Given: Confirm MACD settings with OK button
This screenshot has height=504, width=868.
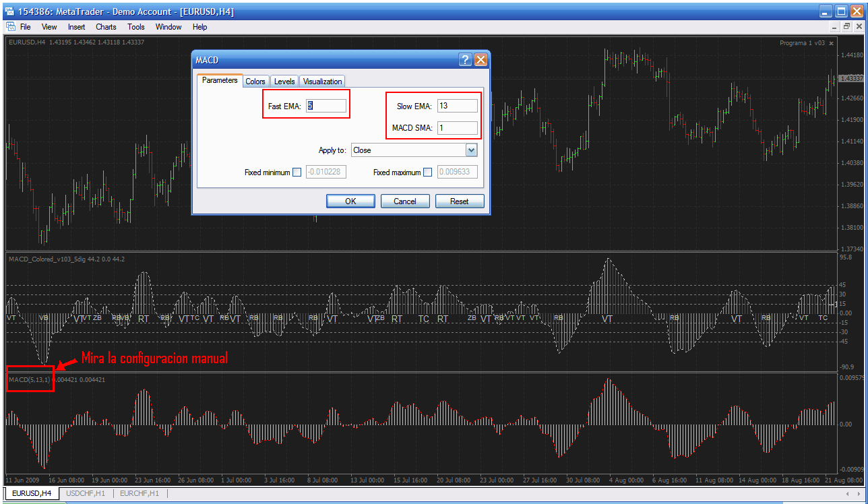Looking at the screenshot, I should pos(350,201).
